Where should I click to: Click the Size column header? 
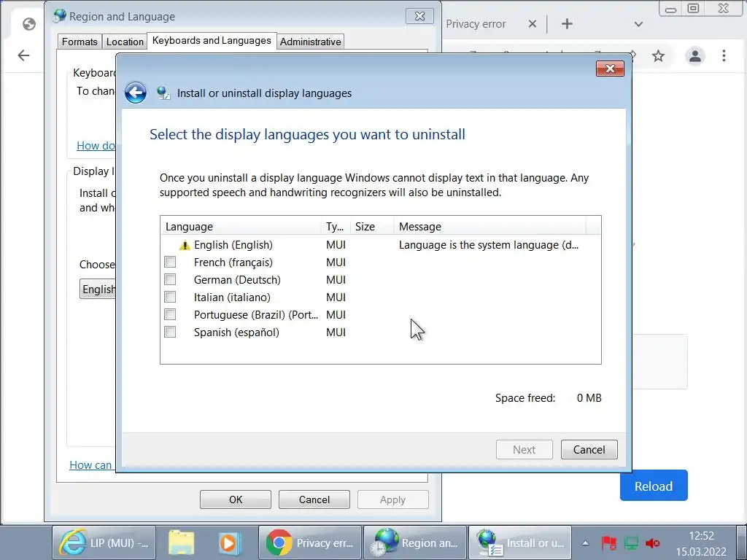tap(372, 227)
